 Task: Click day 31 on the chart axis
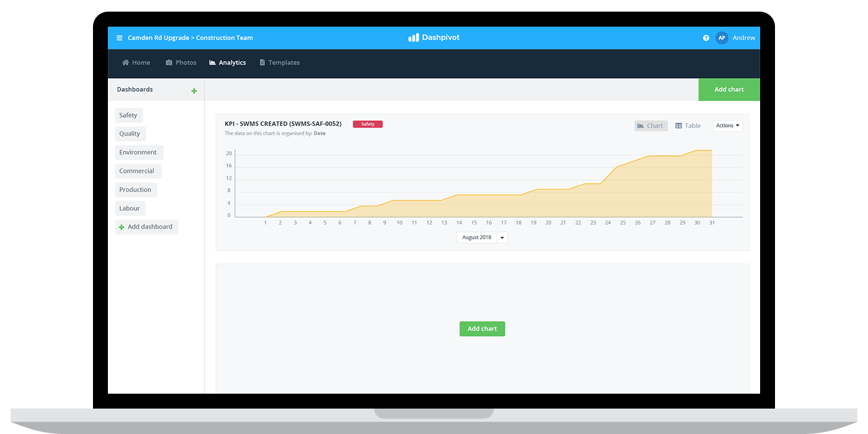712,223
